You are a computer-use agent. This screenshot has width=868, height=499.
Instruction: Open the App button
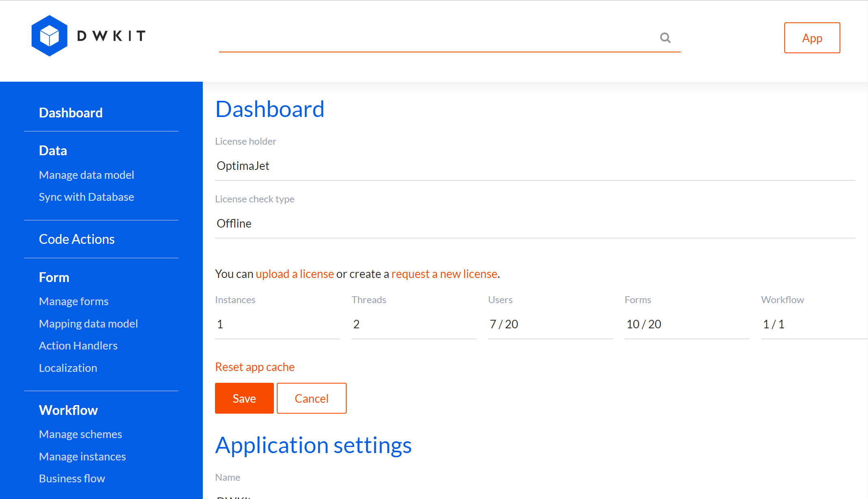pyautogui.click(x=812, y=38)
